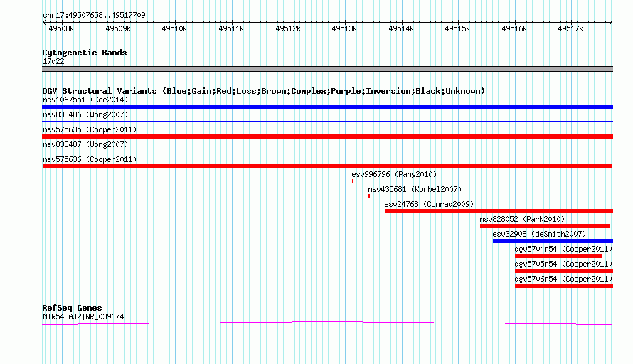Screen dimensions: 633x364
Task: Click the 49509k ruler tick label
Action: tap(118, 28)
